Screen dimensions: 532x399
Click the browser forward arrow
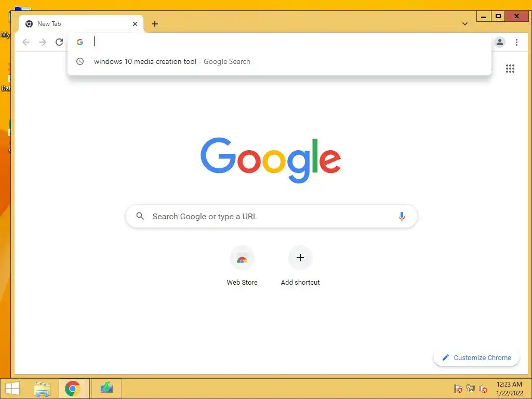click(x=43, y=42)
